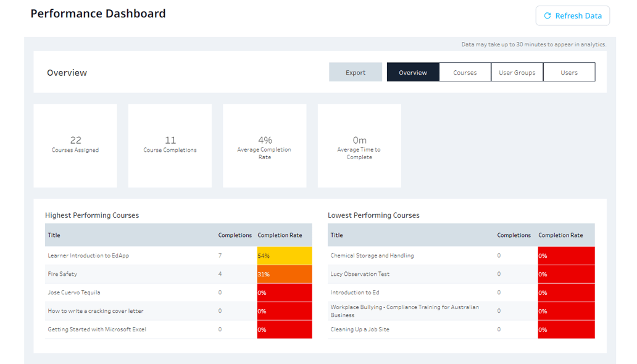
Task: Select the Course Completions stat card
Action: (170, 146)
